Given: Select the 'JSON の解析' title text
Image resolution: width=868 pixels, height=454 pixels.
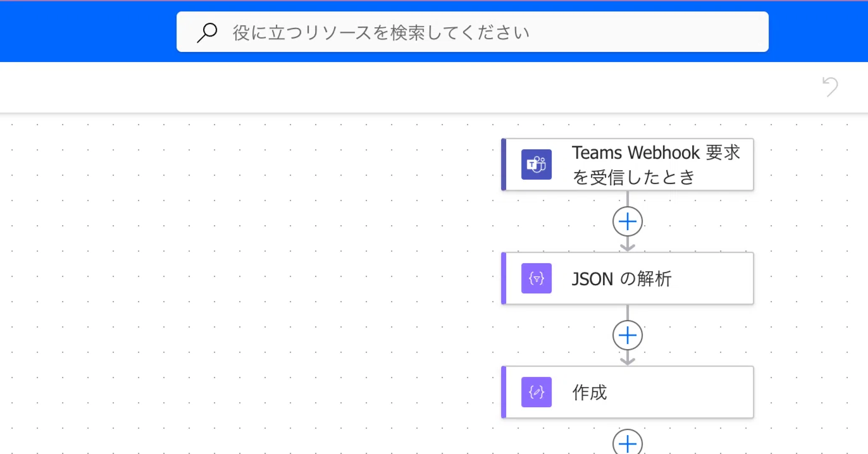Looking at the screenshot, I should (622, 278).
